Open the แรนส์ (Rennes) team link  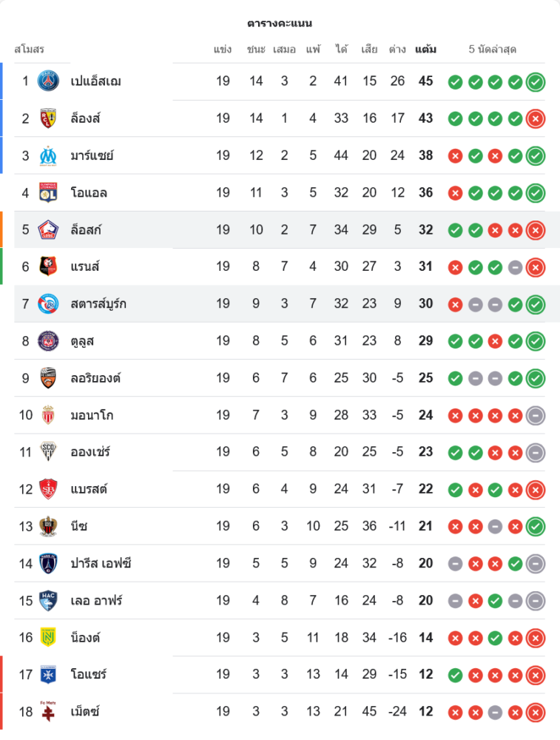(x=85, y=266)
